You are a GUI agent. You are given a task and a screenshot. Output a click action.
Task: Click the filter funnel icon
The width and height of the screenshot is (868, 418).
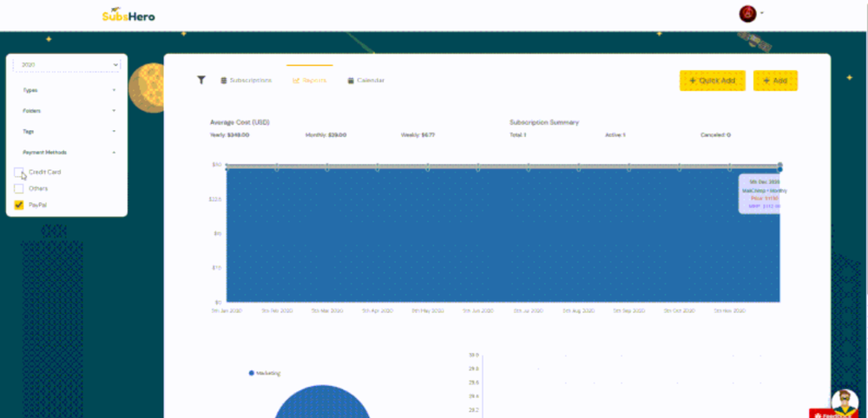pos(201,80)
